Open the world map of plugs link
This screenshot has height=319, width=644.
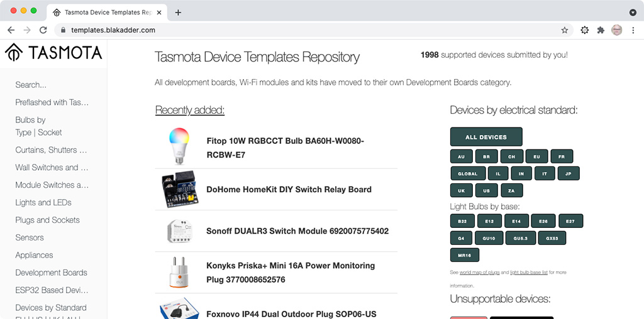(479, 272)
